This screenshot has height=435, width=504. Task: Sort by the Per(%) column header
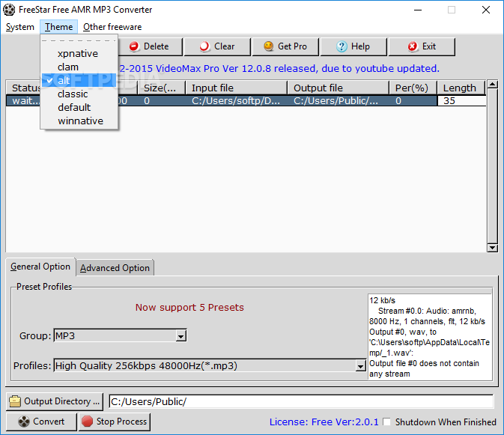click(x=413, y=88)
